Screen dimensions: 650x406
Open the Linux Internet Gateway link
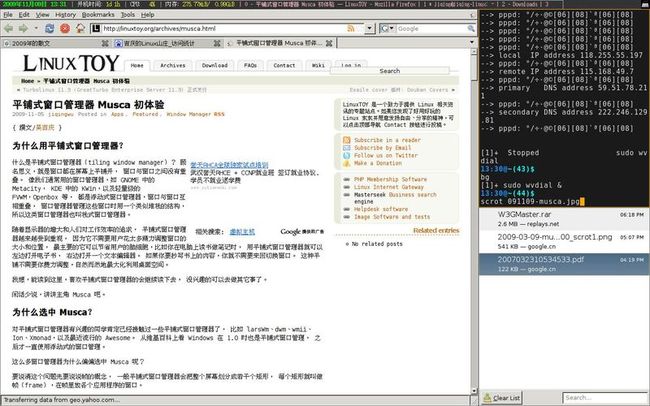[389, 187]
